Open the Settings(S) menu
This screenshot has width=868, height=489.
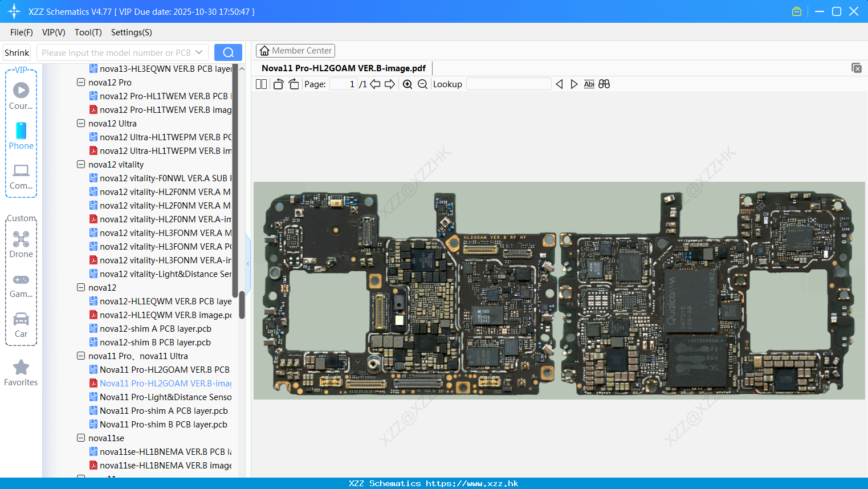(x=132, y=32)
